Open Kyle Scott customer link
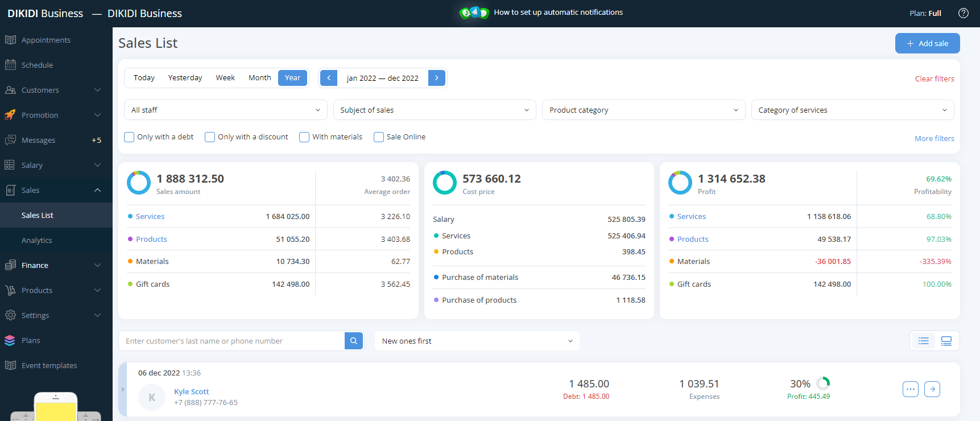 [x=192, y=391]
